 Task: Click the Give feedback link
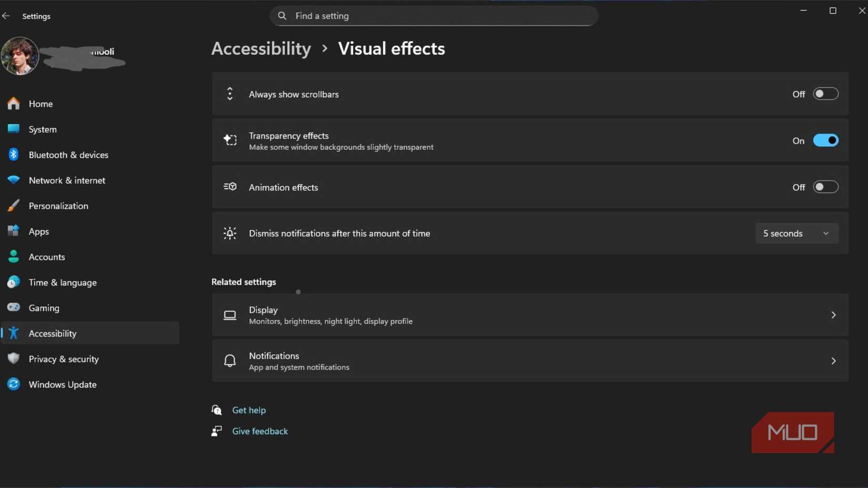pos(260,431)
